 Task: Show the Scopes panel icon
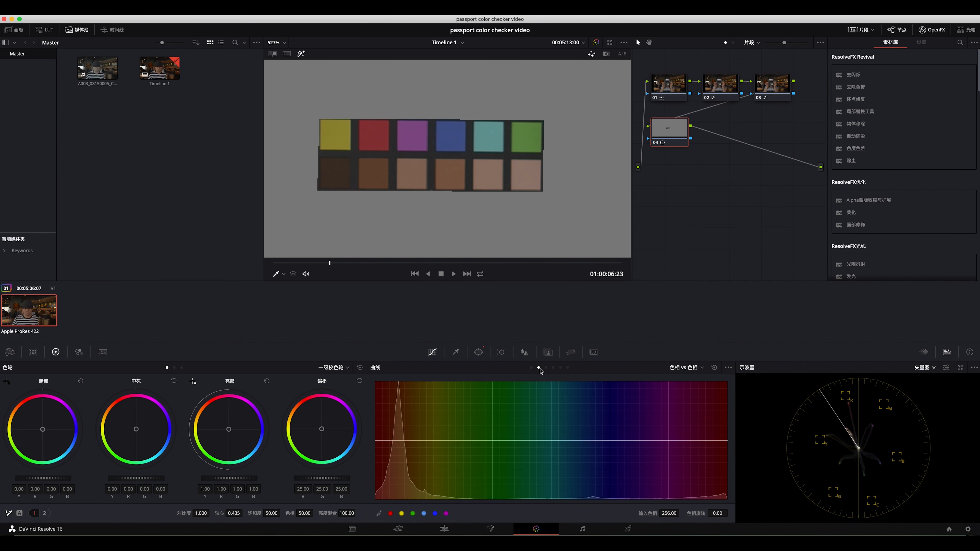(x=947, y=352)
